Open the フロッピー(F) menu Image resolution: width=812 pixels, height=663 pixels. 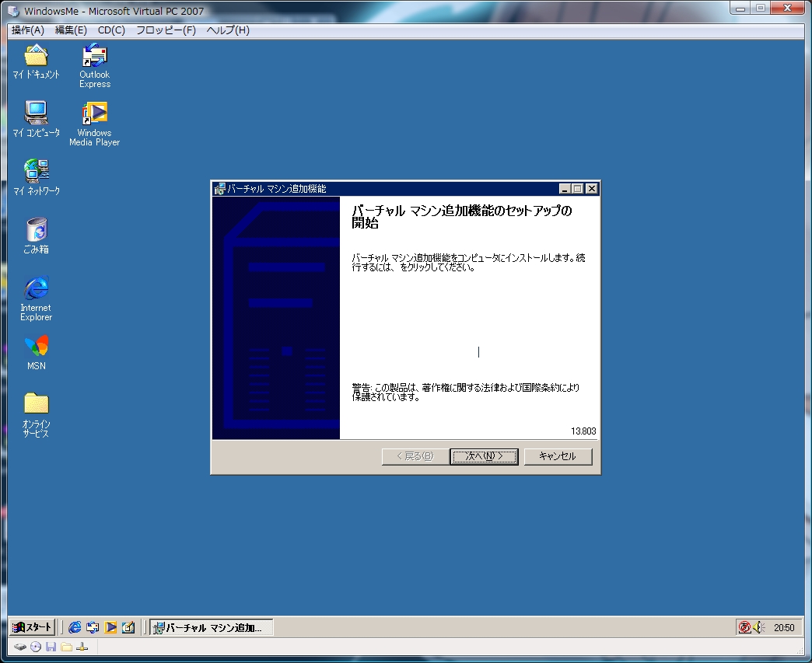pos(166,30)
